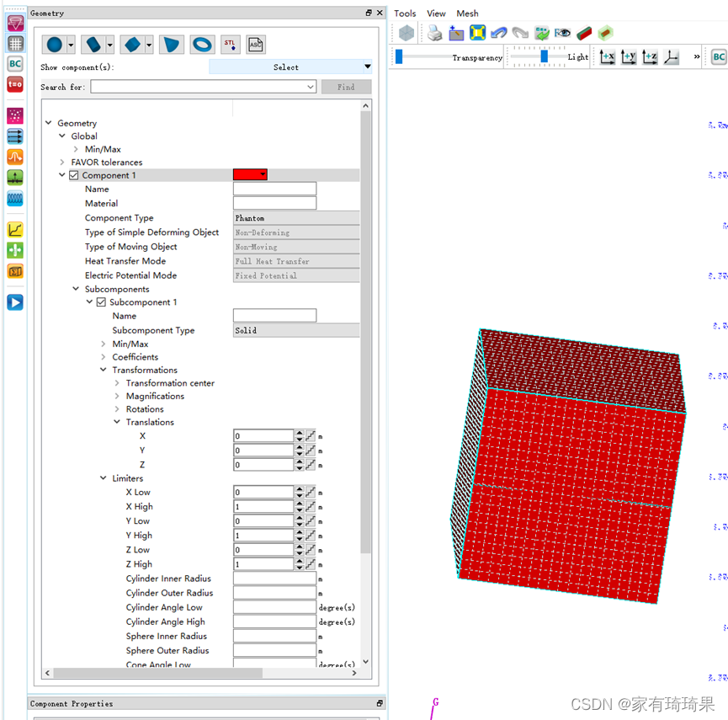Click the blue play simulation icon
The height and width of the screenshot is (720, 728).
[15, 303]
